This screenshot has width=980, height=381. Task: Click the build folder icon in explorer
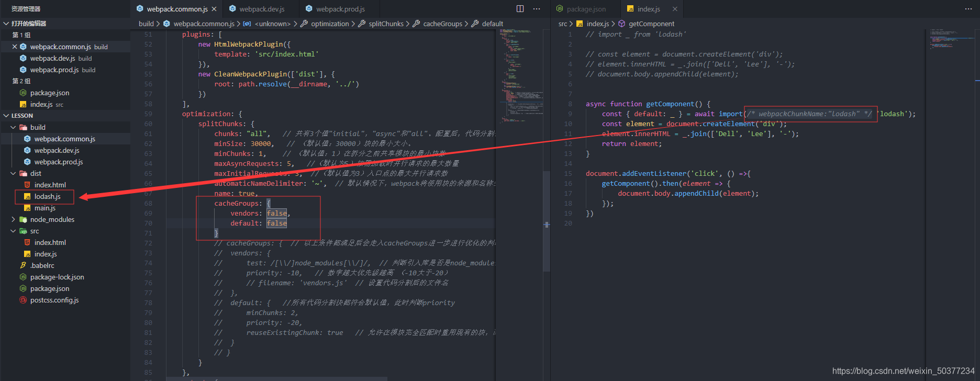click(x=23, y=127)
